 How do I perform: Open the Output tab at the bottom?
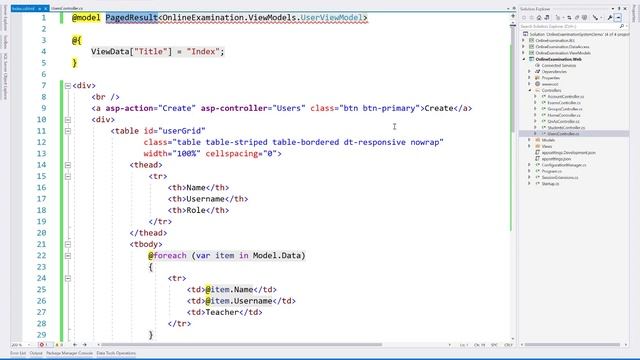36,353
